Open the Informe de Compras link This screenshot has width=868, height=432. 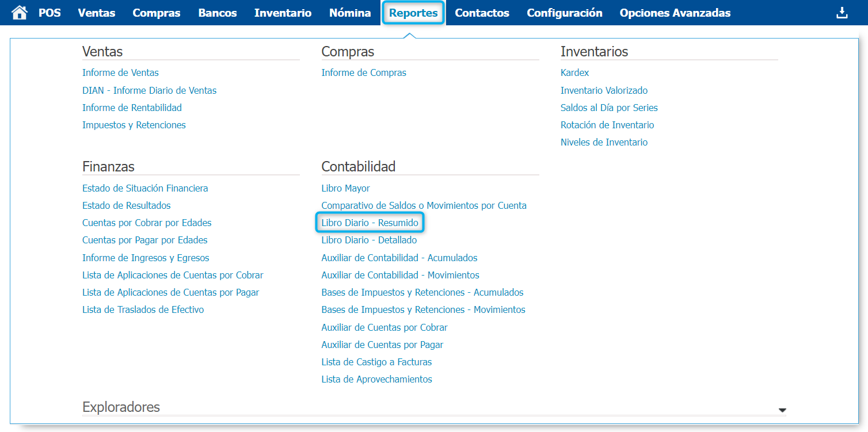pos(363,72)
